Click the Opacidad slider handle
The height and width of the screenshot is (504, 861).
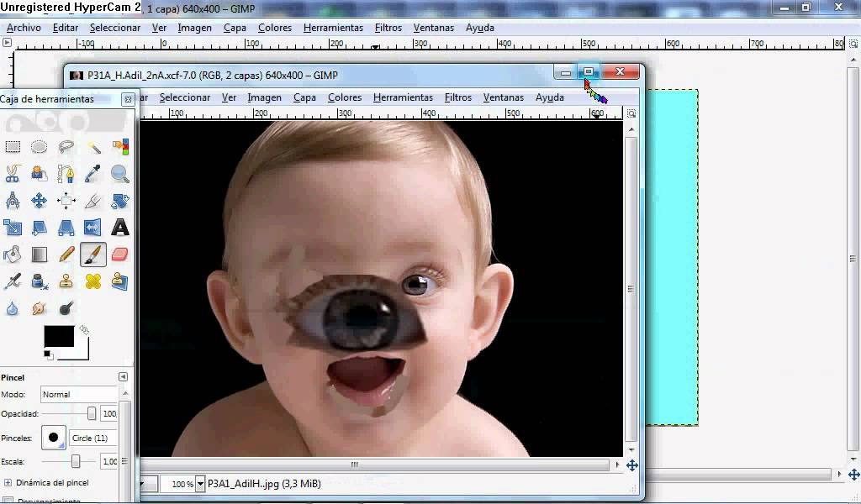91,413
